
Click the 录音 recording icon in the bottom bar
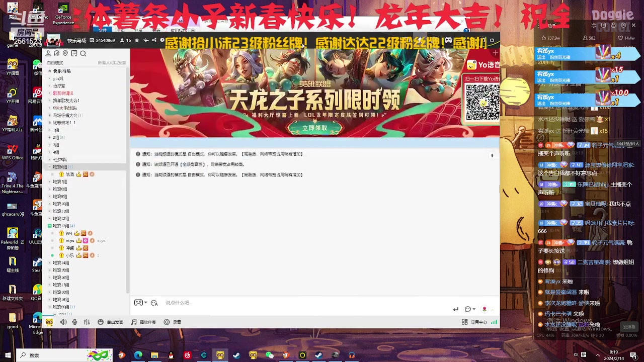tap(167, 322)
